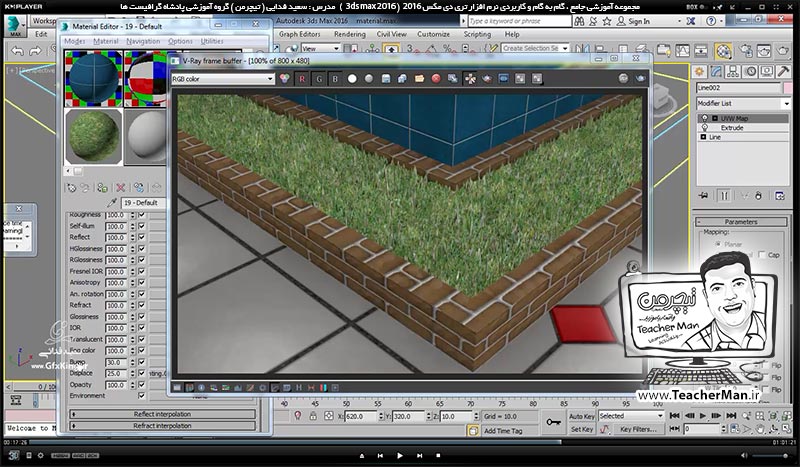Open the Modifier List dropdown
The height and width of the screenshot is (467, 800).
click(x=743, y=103)
